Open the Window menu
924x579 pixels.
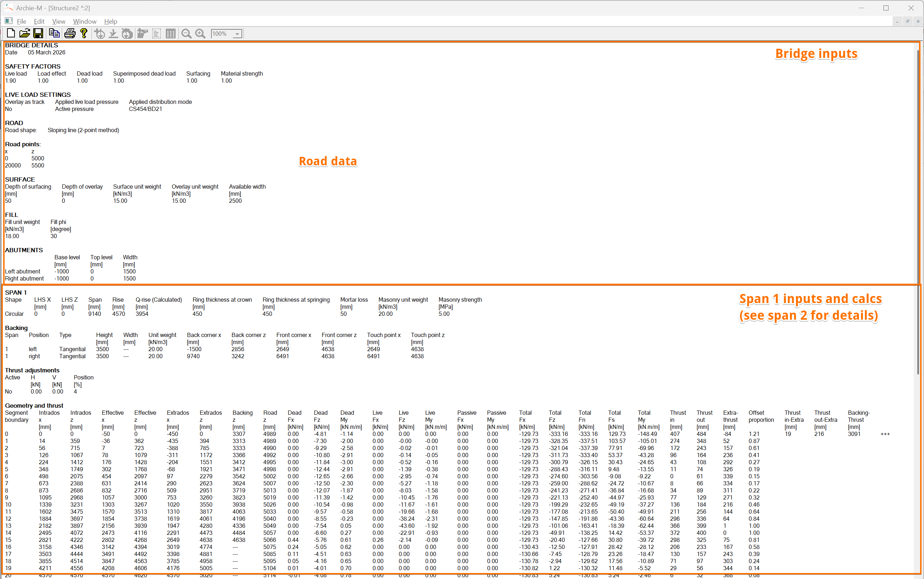coord(85,22)
